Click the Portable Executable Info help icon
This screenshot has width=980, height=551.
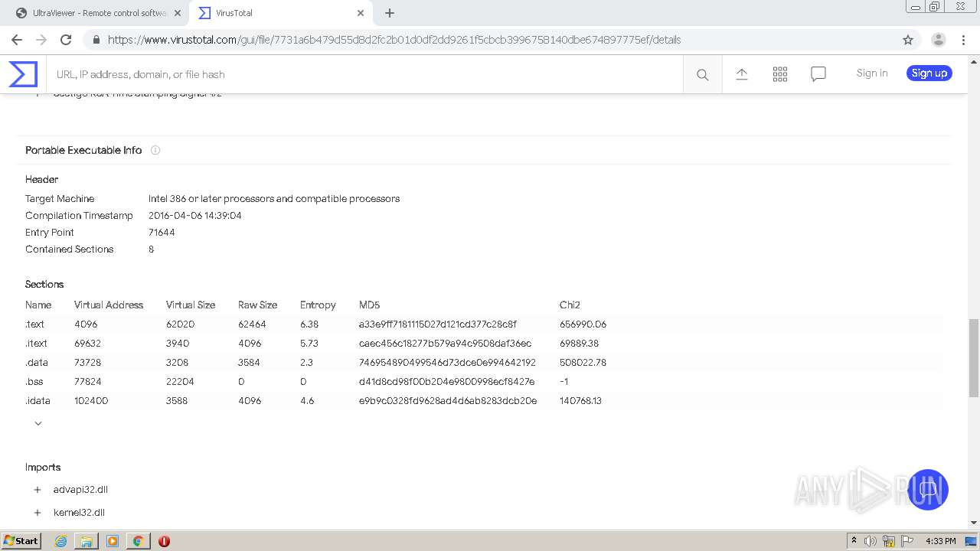pos(155,150)
